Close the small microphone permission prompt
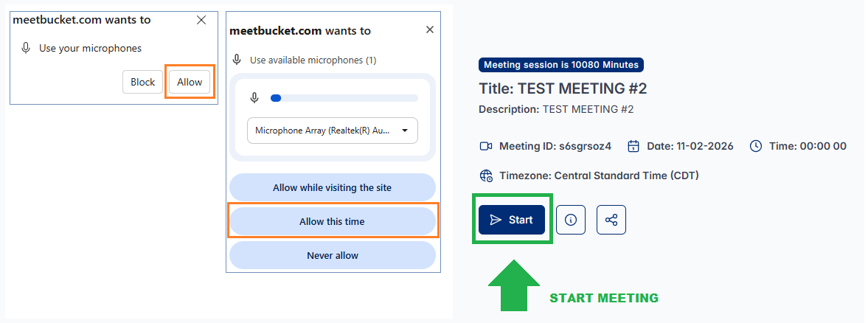Image resolution: width=868 pixels, height=323 pixels. tap(201, 20)
